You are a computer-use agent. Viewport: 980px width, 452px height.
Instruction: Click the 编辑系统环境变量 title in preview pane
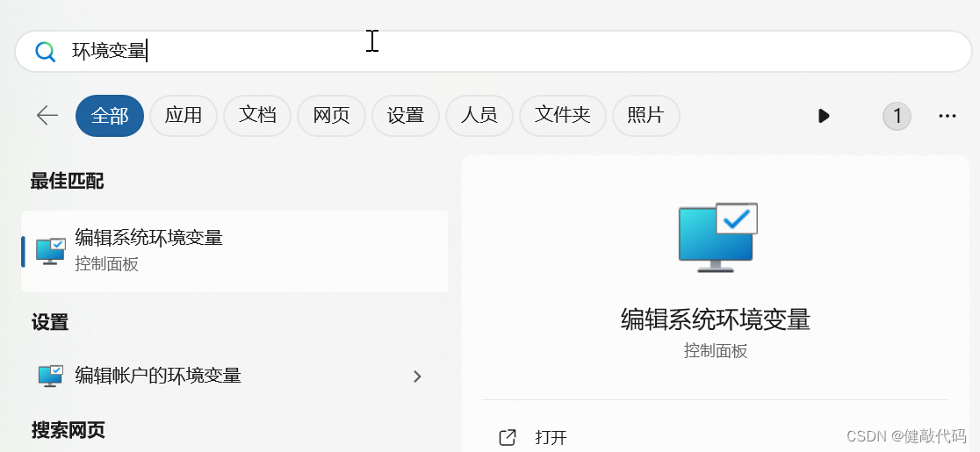point(716,319)
